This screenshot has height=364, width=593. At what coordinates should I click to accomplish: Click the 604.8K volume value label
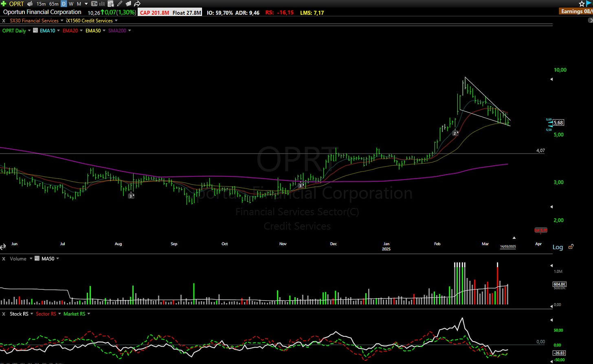[x=560, y=284]
